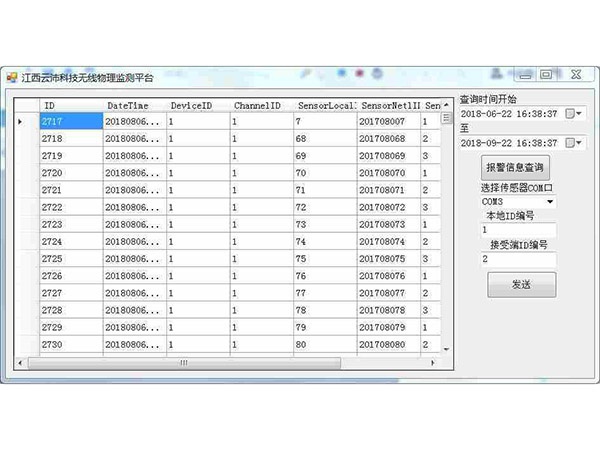
Task: Select the row with ID 2720
Action: (70, 173)
